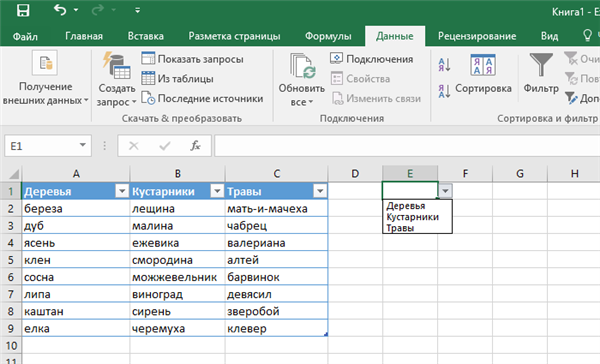
Task: Switch to the Формулы ribbon tab
Action: click(x=328, y=36)
